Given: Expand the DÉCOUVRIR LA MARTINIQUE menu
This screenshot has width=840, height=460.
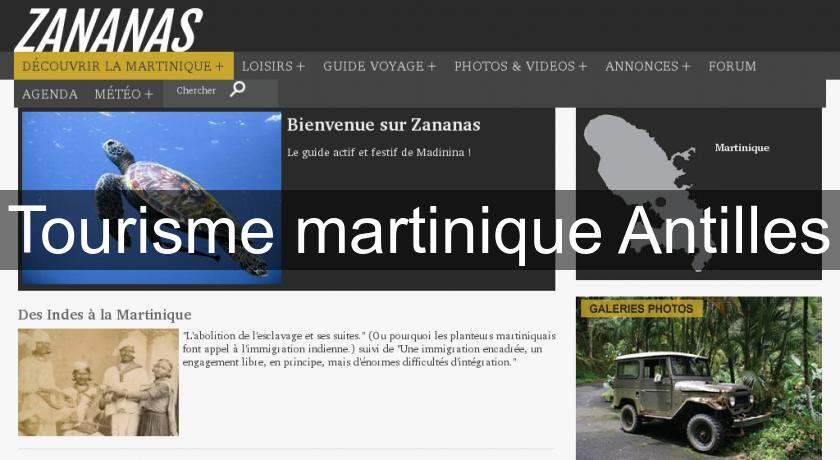Looking at the screenshot, I should (x=123, y=66).
